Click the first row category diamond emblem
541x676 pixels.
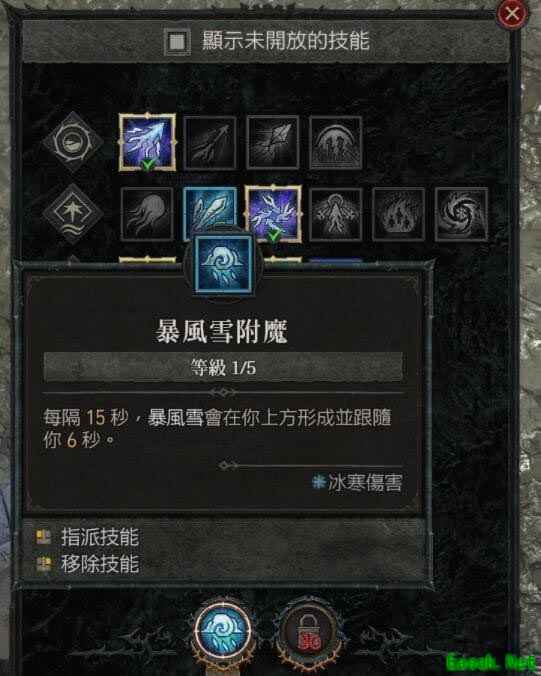point(72,142)
